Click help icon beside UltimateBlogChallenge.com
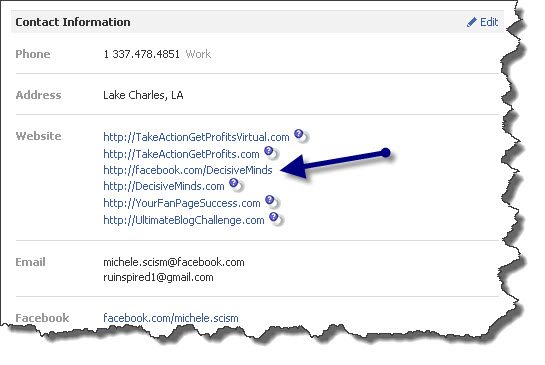This screenshot has height=365, width=545. (x=274, y=217)
